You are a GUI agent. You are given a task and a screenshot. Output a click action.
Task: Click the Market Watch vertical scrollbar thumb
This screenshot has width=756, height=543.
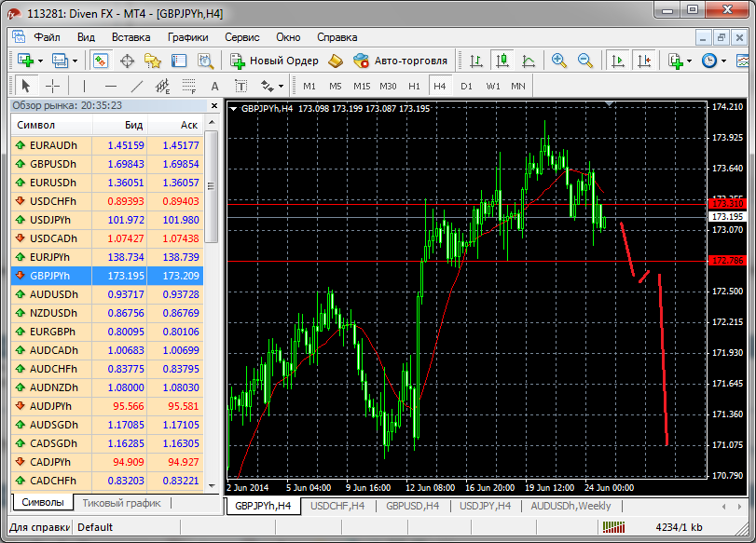tap(212, 186)
